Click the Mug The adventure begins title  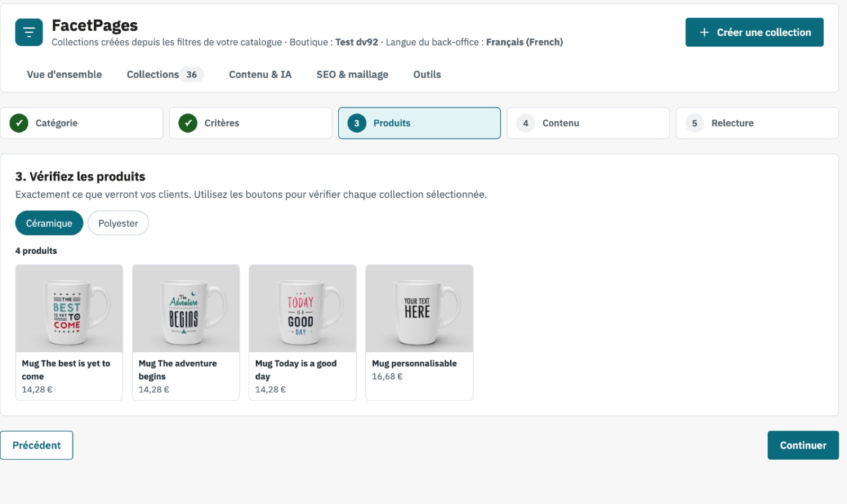pos(178,370)
